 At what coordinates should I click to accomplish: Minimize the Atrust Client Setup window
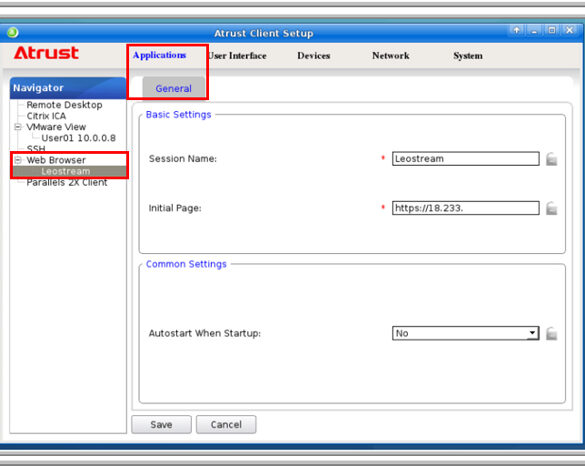pos(534,31)
